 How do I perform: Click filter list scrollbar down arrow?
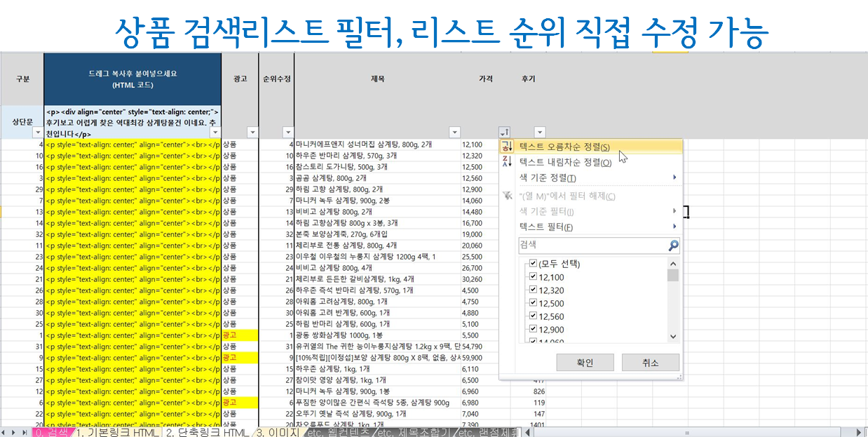(x=673, y=336)
